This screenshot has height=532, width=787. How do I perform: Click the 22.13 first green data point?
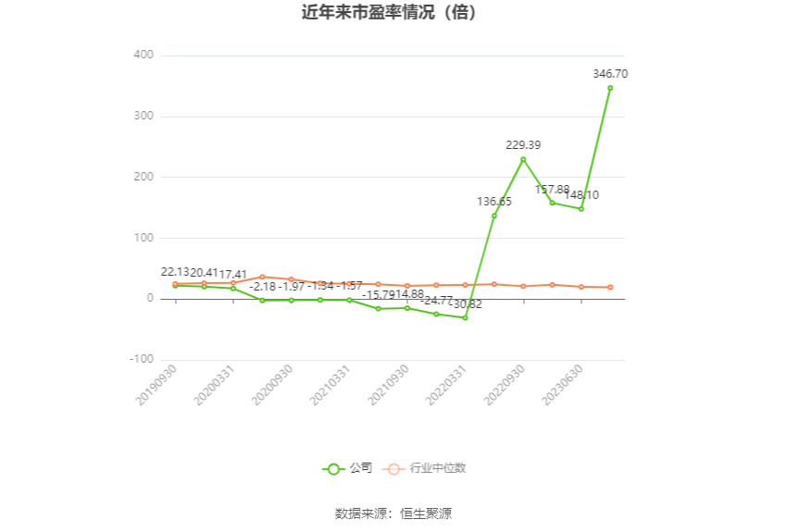[175, 286]
